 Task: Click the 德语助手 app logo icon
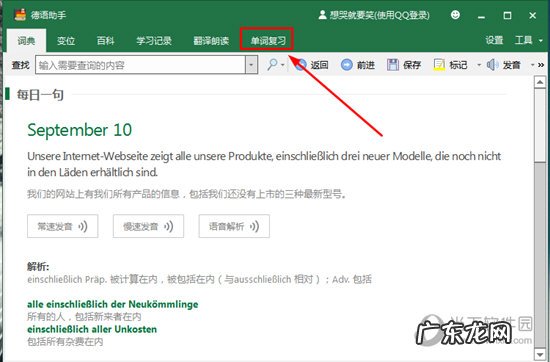coord(20,15)
